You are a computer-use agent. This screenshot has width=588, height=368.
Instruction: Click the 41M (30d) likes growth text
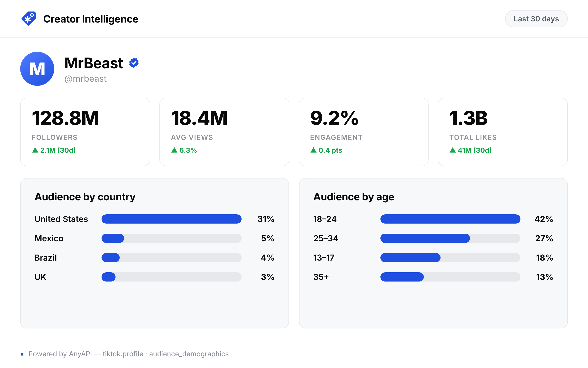[x=475, y=150]
